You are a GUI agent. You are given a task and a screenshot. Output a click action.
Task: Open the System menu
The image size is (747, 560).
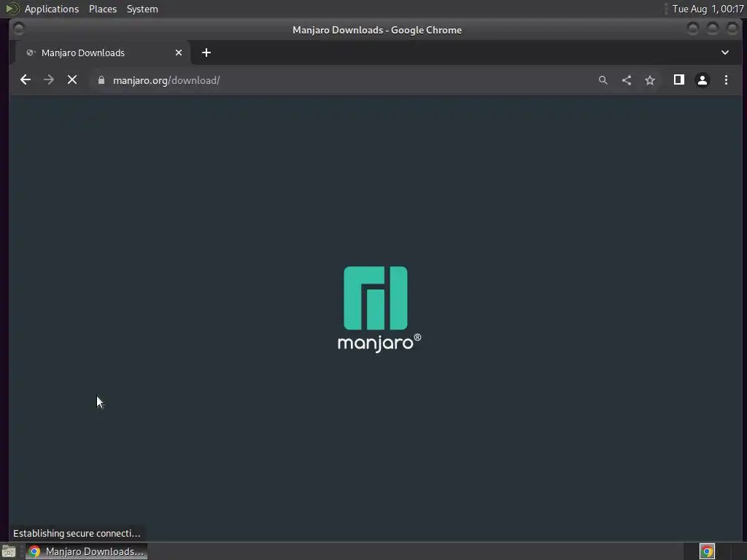point(142,9)
